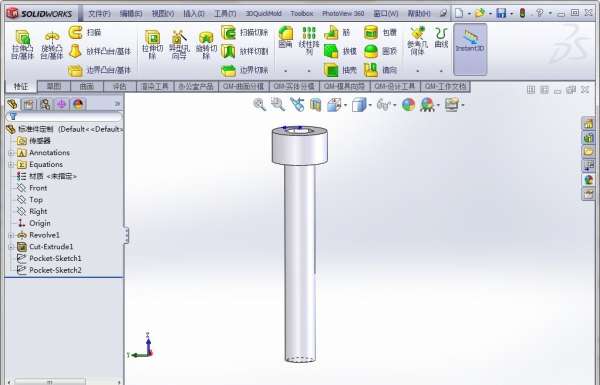Screen dimensions: 600x385
Task: Toggle the Instant3D button
Action: (x=470, y=49)
